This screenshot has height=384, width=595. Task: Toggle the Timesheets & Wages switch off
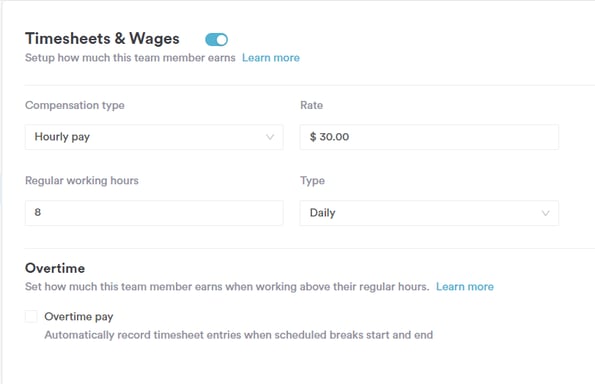pos(216,39)
